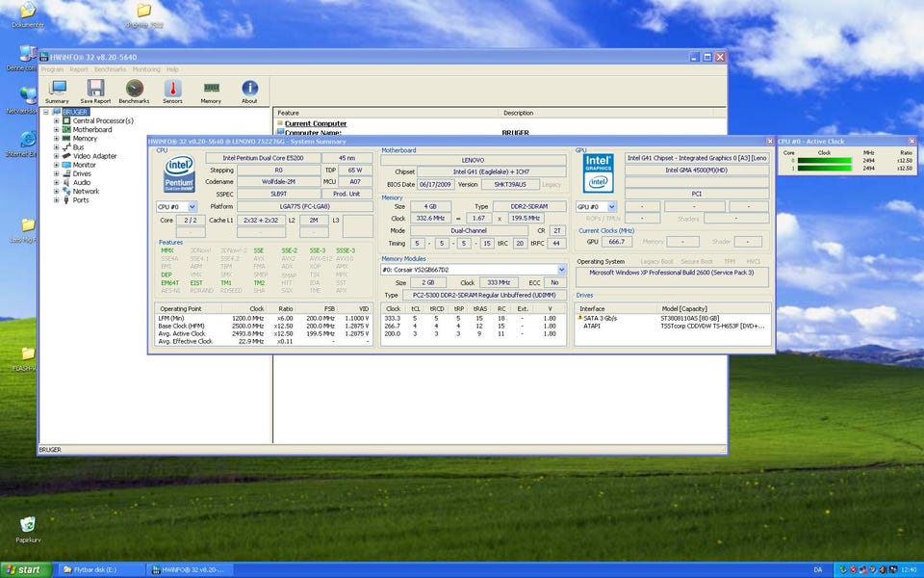Open the Memory toolbar icon
924x578 pixels.
click(211, 92)
